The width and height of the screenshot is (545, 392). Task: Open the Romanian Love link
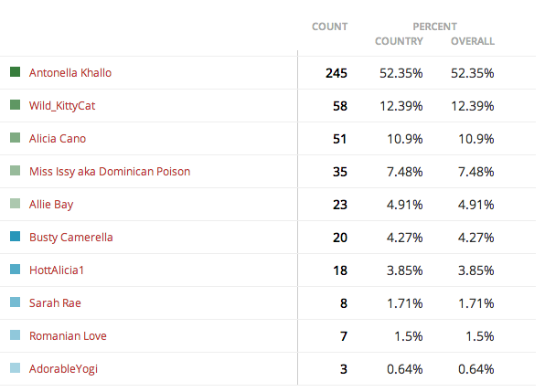tap(68, 335)
